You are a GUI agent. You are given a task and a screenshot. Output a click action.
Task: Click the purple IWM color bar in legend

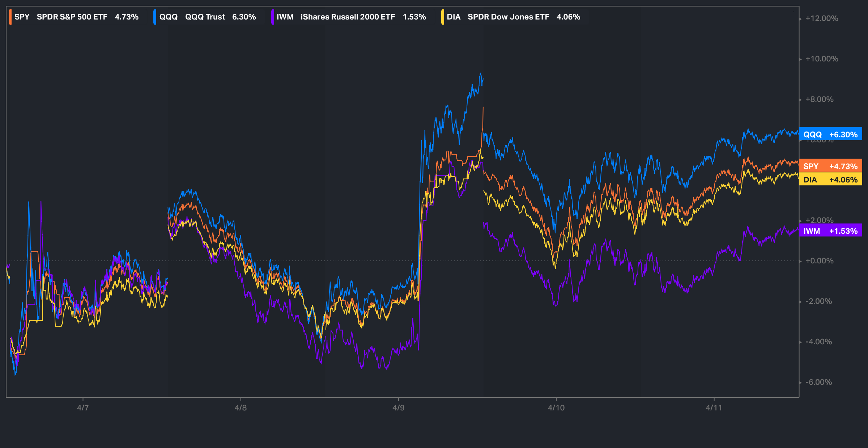272,17
